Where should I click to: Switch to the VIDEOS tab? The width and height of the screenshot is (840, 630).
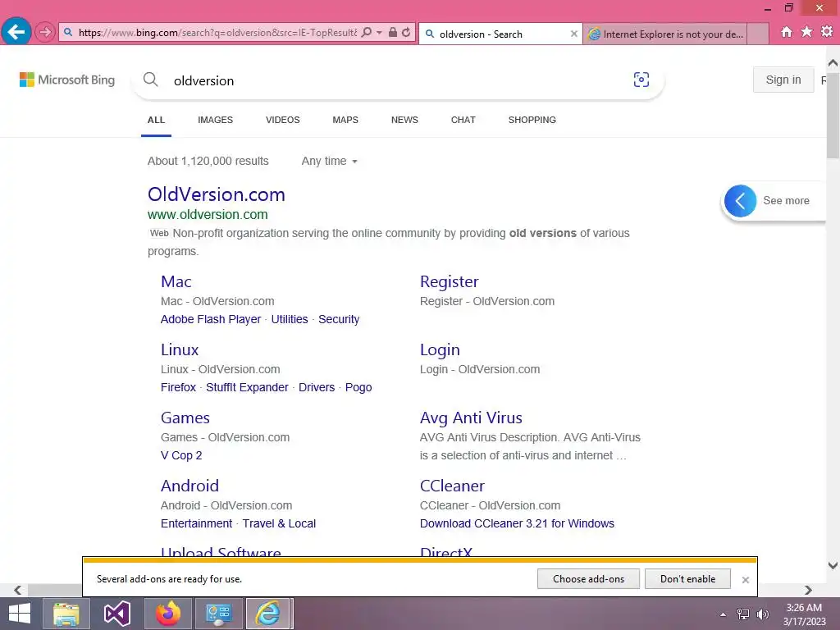(283, 120)
